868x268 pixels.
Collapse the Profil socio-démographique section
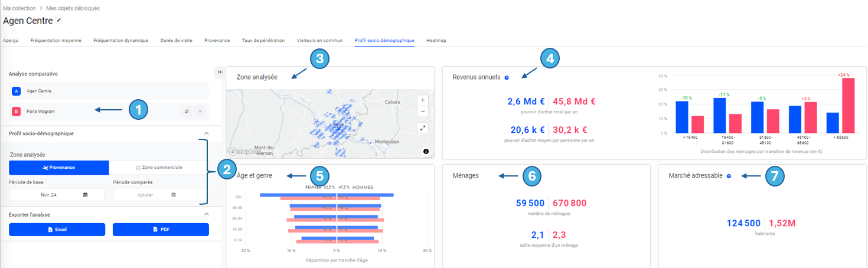205,133
